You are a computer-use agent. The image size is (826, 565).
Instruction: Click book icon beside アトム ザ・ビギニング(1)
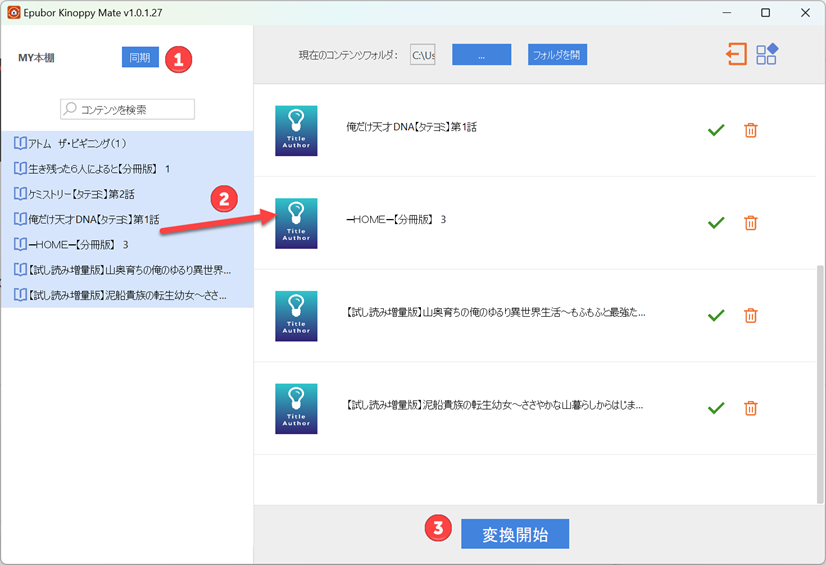tap(20, 143)
